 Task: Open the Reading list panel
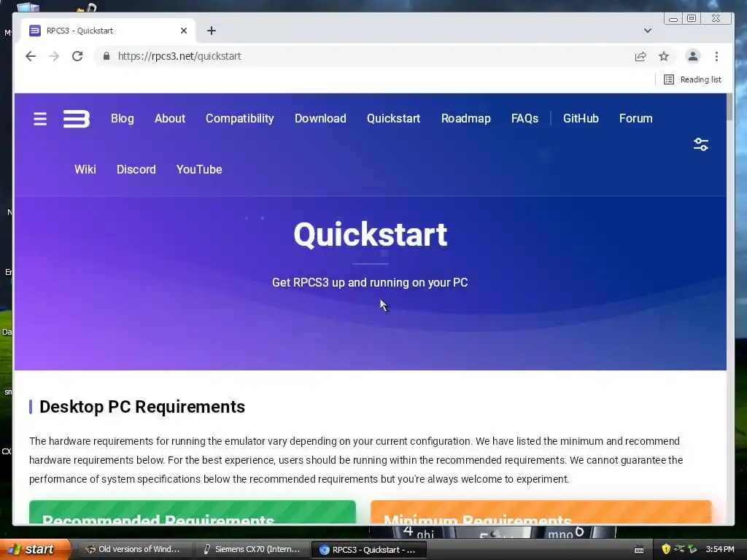(693, 79)
